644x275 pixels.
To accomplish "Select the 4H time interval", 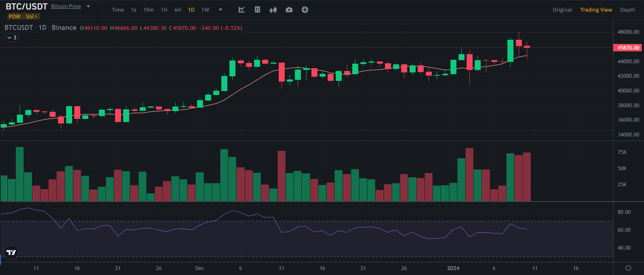I will click(x=178, y=10).
